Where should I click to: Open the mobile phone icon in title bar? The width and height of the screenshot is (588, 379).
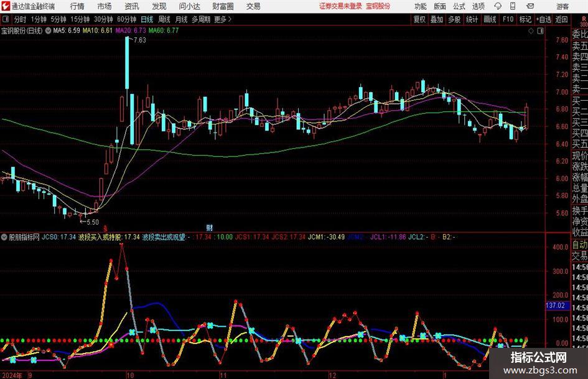pos(513,6)
